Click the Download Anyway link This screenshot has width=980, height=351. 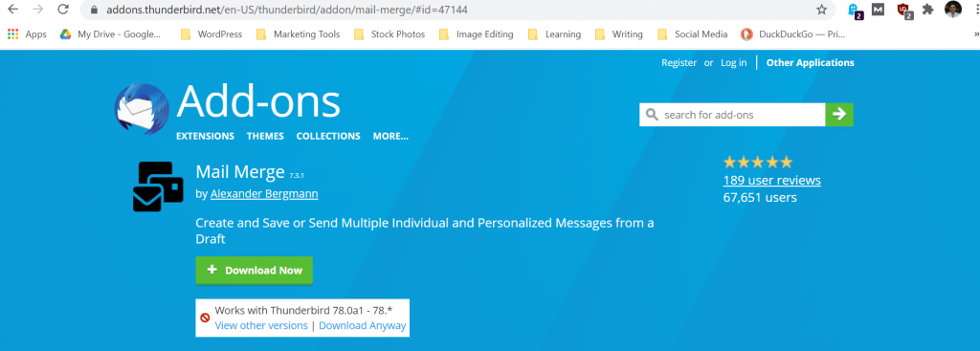pos(362,325)
